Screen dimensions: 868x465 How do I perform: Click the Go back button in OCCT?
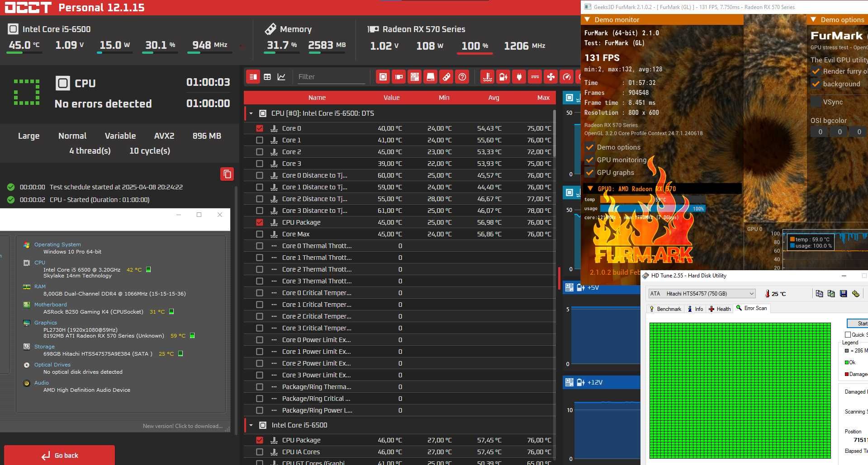tap(59, 455)
